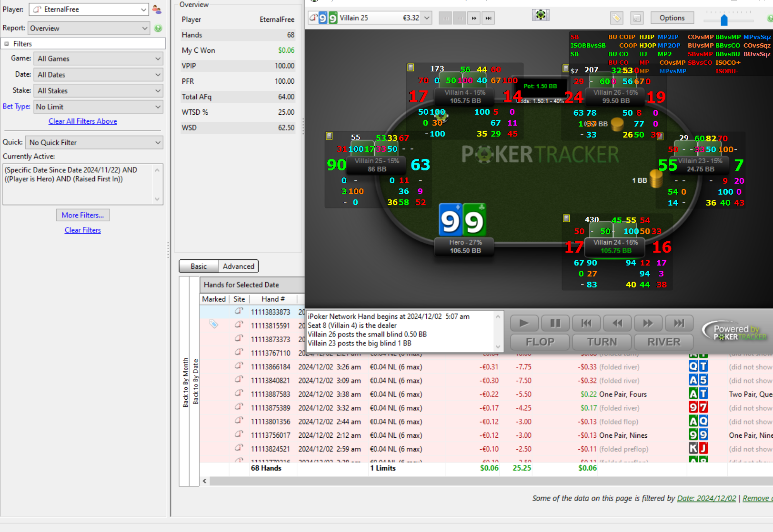Open the Quick filter dropdown
The height and width of the screenshot is (532, 773).
95,143
